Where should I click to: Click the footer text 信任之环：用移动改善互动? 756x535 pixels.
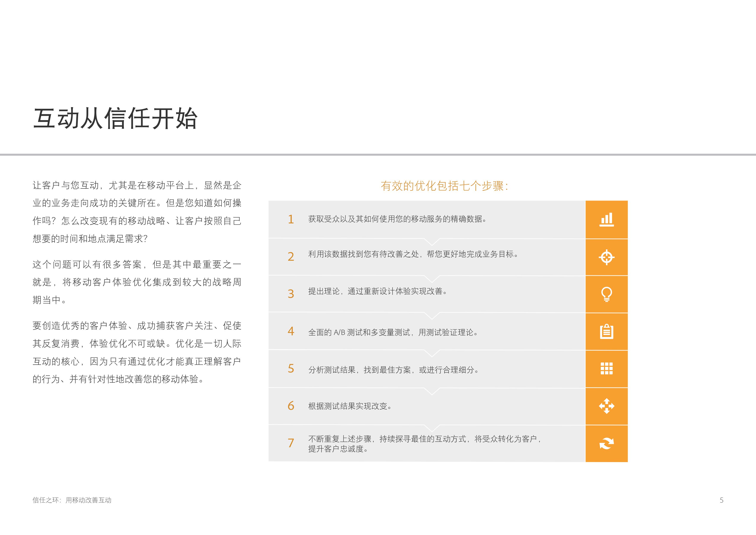[72, 500]
